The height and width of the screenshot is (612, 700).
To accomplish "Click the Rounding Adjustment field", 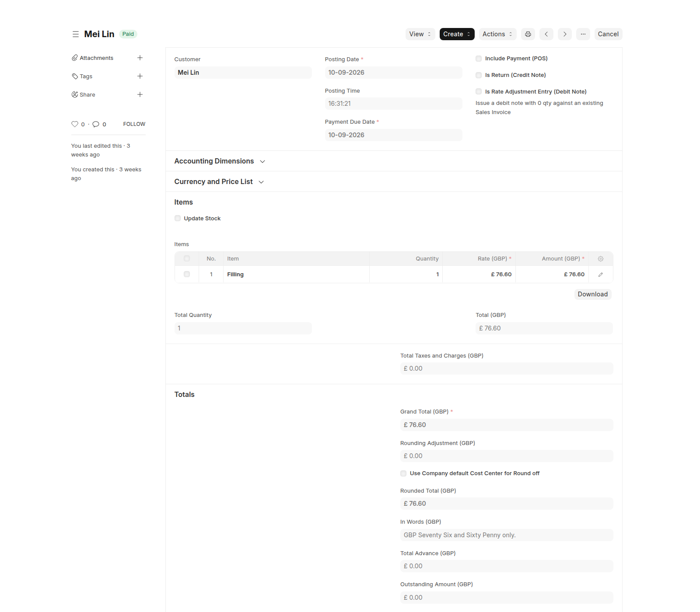I will tap(507, 456).
